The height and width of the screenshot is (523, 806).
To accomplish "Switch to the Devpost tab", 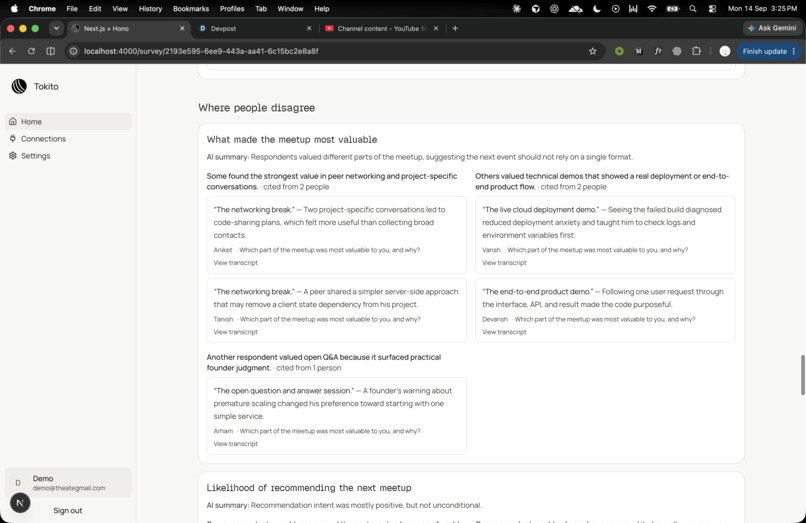I will click(x=255, y=28).
